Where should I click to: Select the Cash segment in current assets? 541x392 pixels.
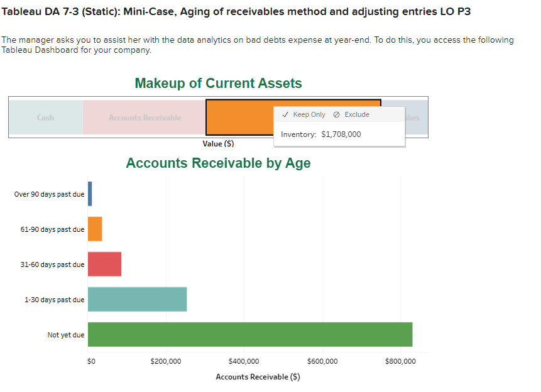coord(45,117)
